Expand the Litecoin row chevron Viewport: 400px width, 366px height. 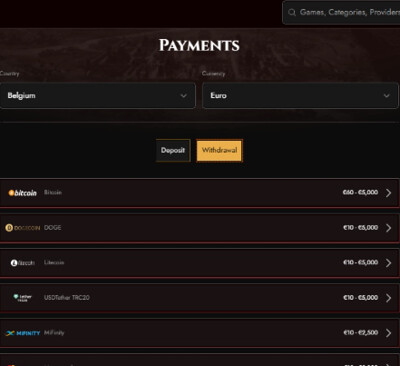coord(388,263)
